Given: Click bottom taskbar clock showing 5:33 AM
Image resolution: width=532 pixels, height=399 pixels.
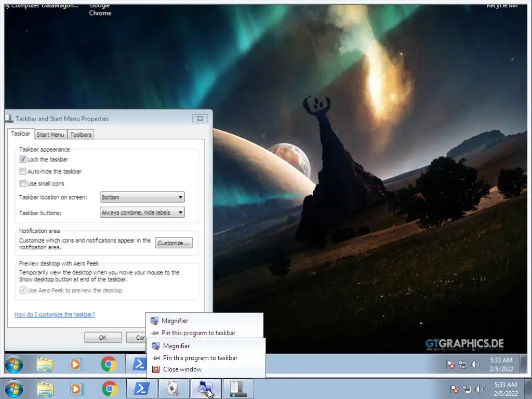Looking at the screenshot, I should 506,389.
